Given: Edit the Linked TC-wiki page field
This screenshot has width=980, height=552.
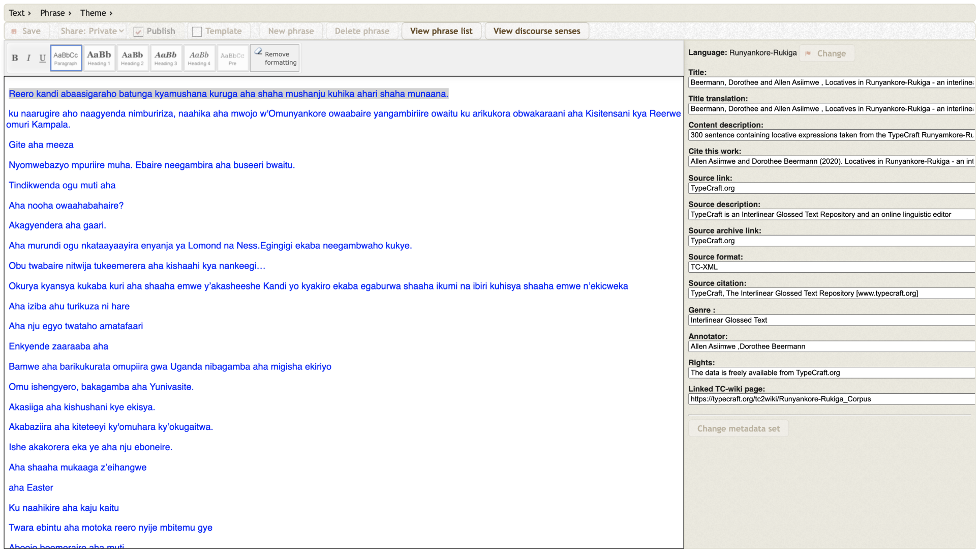Looking at the screenshot, I should click(x=832, y=399).
